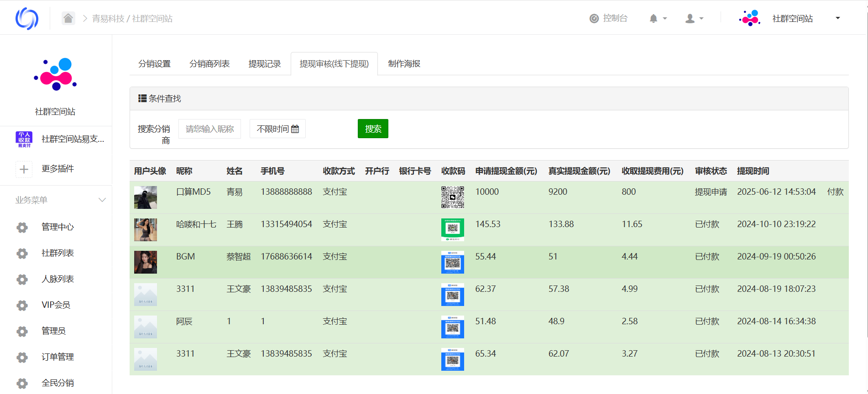This screenshot has width=868, height=394.
Task: Click the 社群空间站易支付 plugin icon
Action: (24, 139)
